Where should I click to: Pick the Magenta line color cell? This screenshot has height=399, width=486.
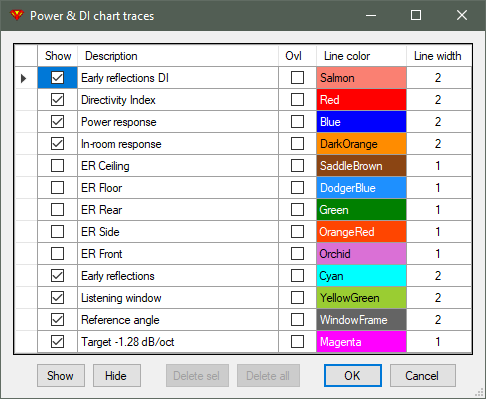pos(361,342)
